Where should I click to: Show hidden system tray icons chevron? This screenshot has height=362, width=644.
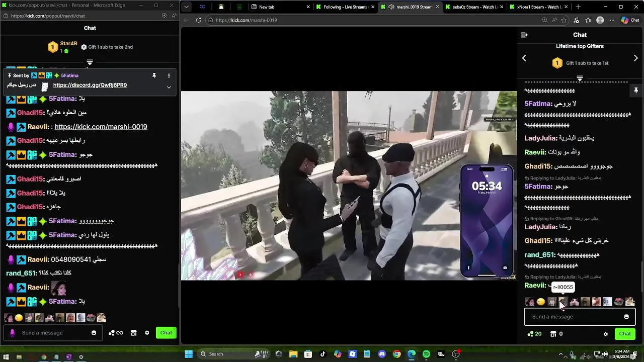(x=561, y=354)
